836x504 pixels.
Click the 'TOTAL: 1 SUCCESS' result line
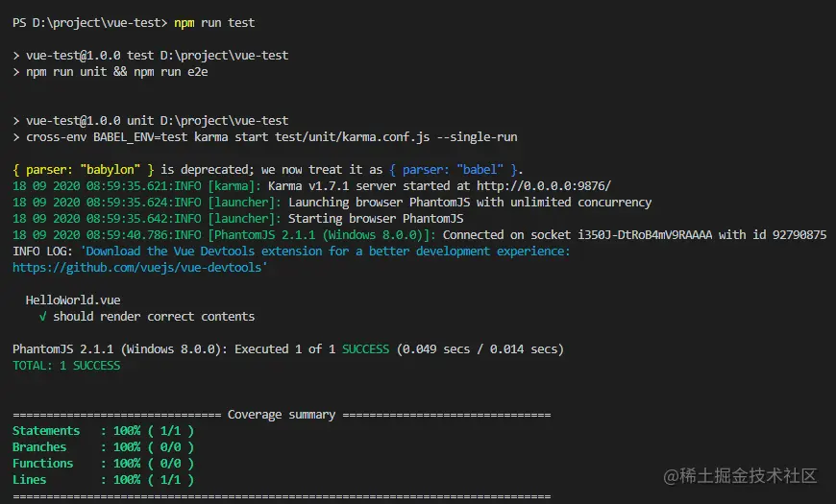pos(66,366)
